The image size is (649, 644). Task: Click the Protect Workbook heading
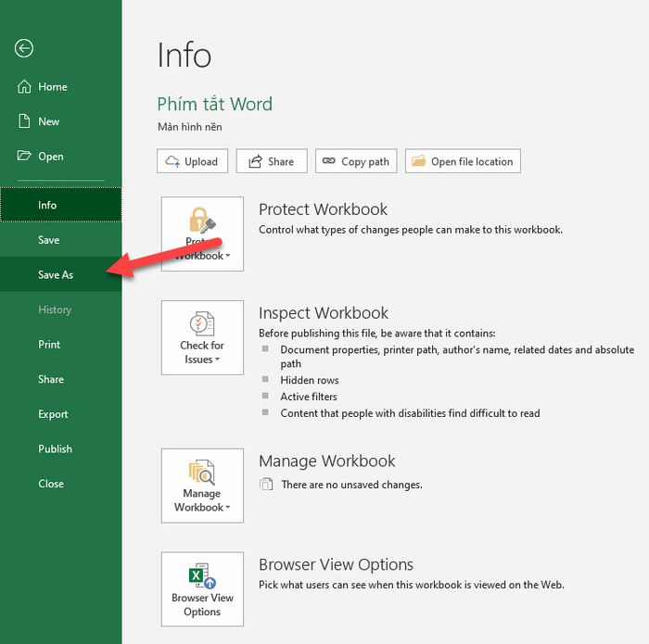click(x=323, y=209)
